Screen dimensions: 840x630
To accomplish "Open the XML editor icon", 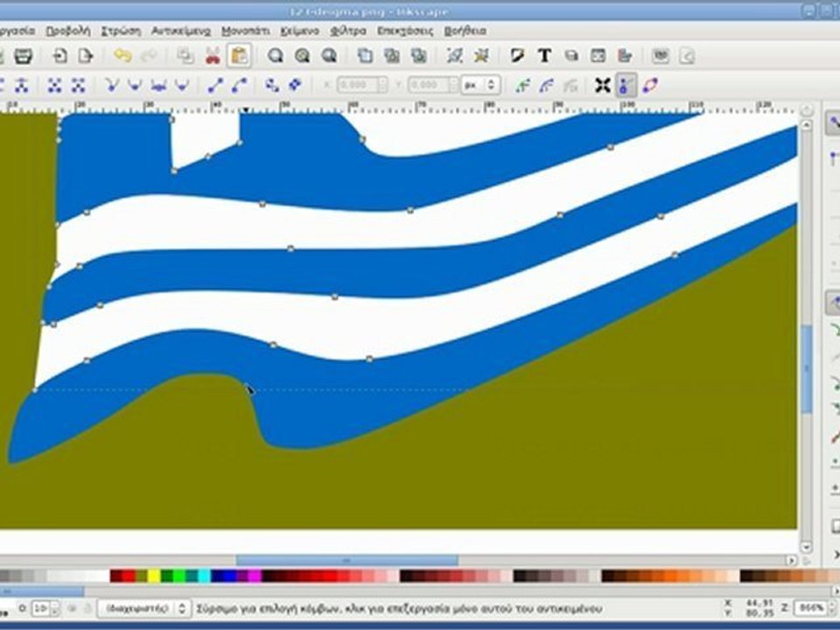I will coord(598,56).
